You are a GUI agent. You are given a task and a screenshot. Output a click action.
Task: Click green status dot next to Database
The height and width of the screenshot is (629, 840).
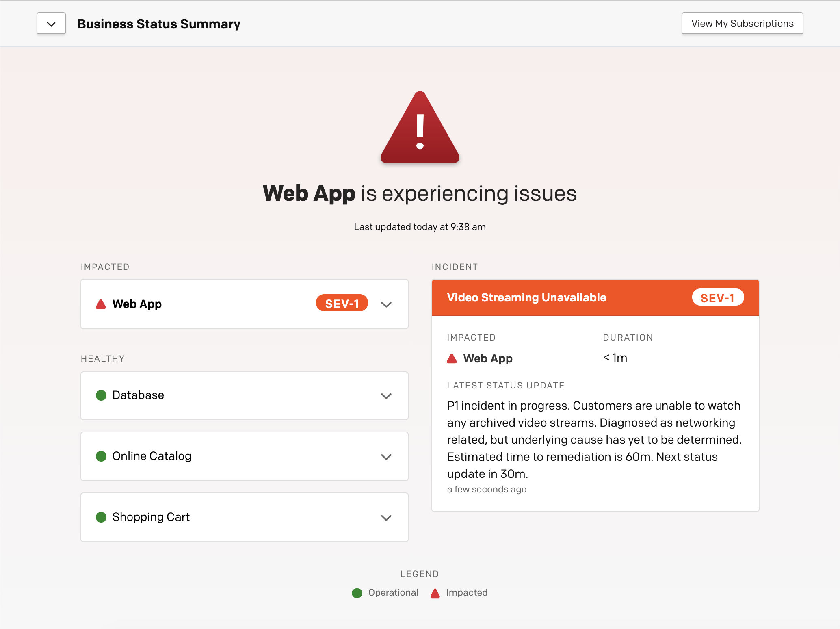[x=101, y=395]
